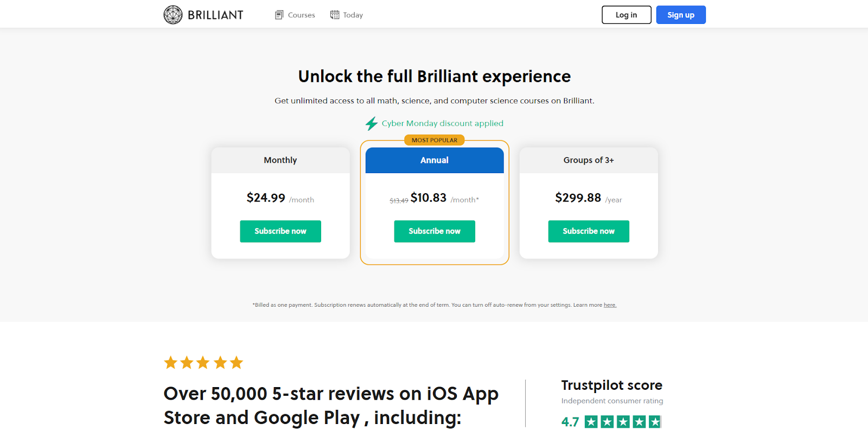Click the Today calendar icon
Screen dimensions: 868x443
pyautogui.click(x=335, y=15)
